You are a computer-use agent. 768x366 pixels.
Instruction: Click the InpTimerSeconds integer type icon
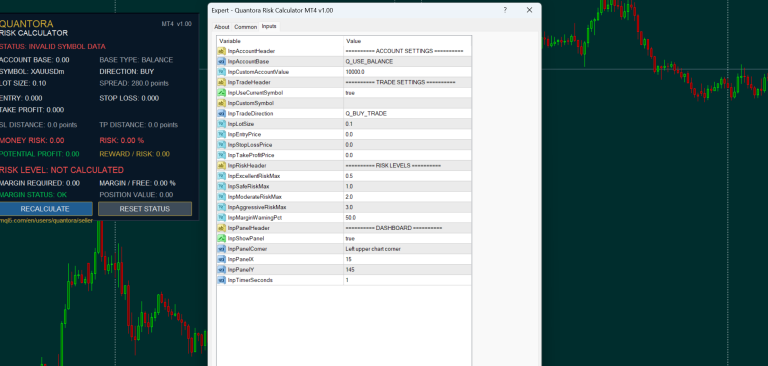[221, 280]
